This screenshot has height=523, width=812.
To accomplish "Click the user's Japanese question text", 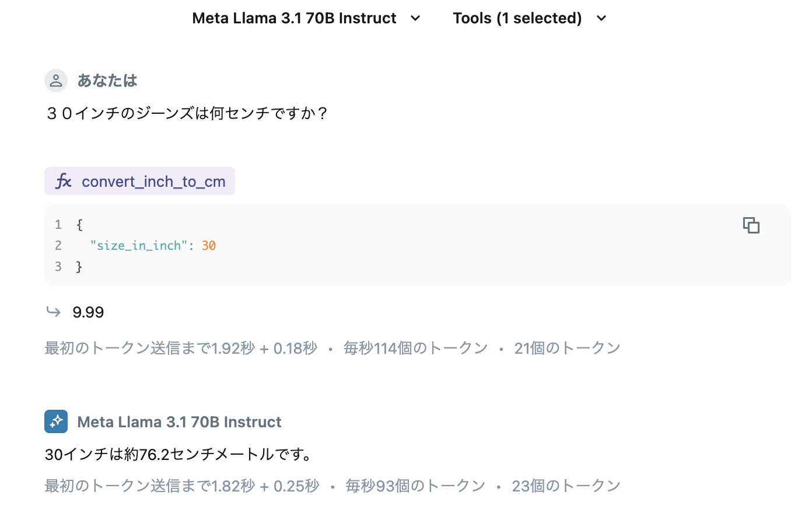I will tap(187, 113).
